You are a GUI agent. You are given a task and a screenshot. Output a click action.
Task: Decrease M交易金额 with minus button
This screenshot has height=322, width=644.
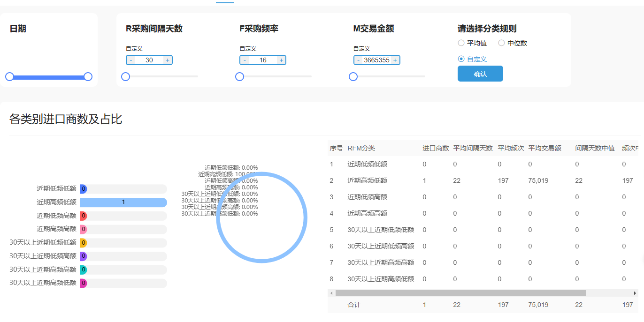click(359, 60)
